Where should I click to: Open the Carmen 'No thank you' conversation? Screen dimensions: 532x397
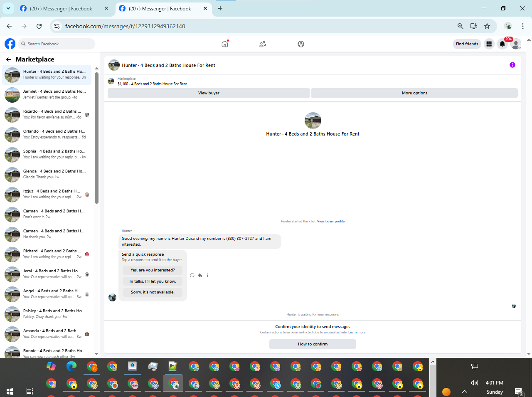point(47,234)
